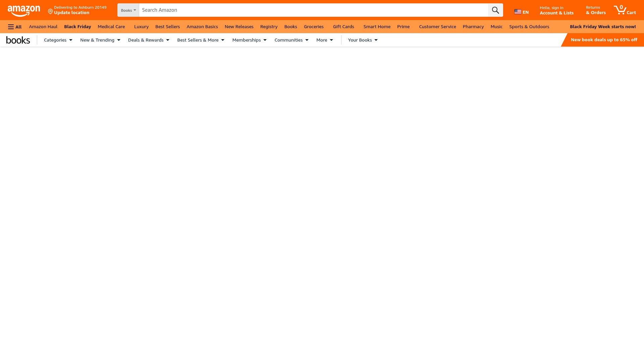Open the Prime nav item
This screenshot has height=362, width=644.
tap(404, 26)
